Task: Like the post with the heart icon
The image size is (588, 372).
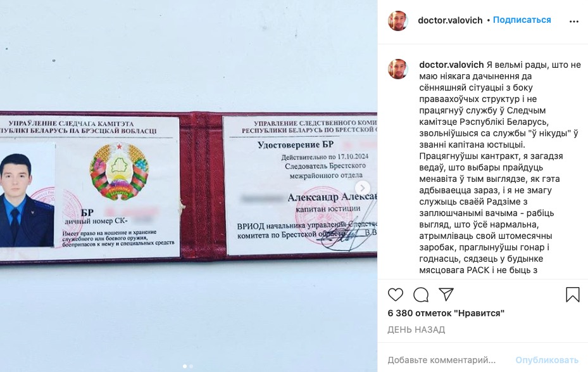Action: 395,295
